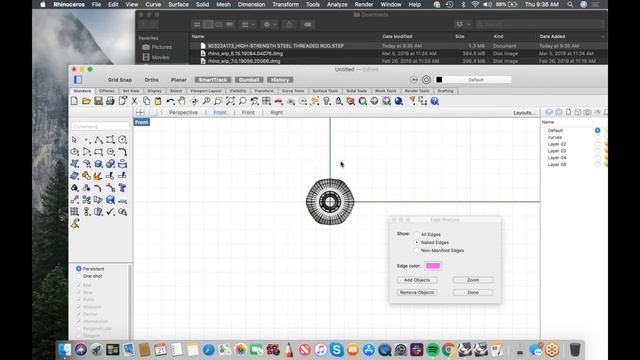Open the Solid Tools toolbar tab
This screenshot has width=640, height=360.
357,91
